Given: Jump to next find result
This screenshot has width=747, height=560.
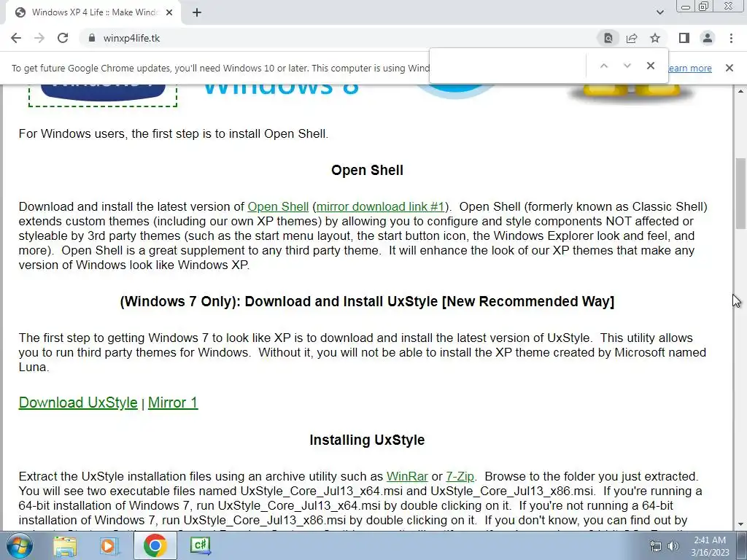Looking at the screenshot, I should 627,66.
